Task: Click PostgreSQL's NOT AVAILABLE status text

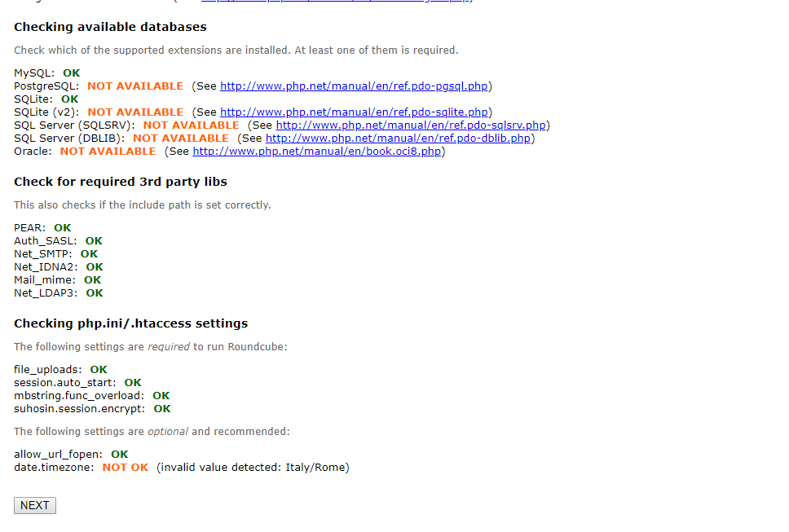Action: (135, 86)
